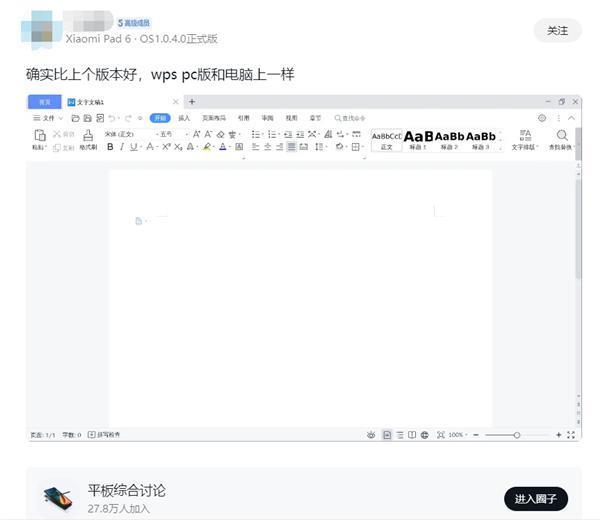600x522 pixels.
Task: Apply the Normal 正文 style
Action: pos(386,140)
